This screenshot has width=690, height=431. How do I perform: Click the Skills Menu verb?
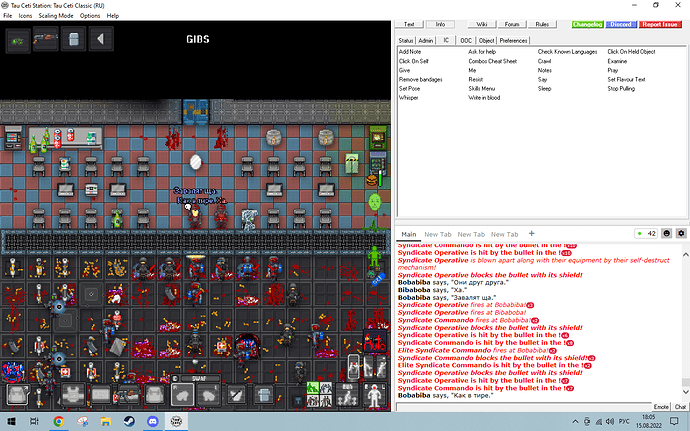(x=481, y=88)
